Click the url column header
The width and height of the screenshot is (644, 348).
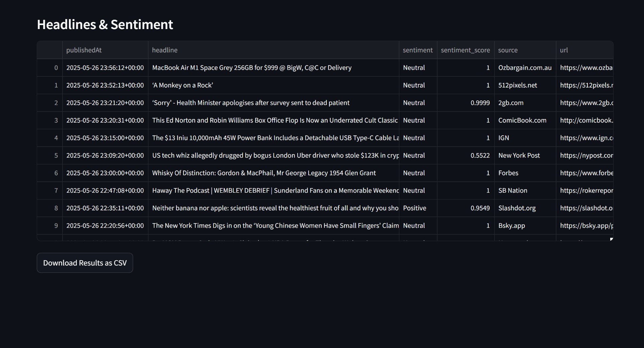point(585,50)
